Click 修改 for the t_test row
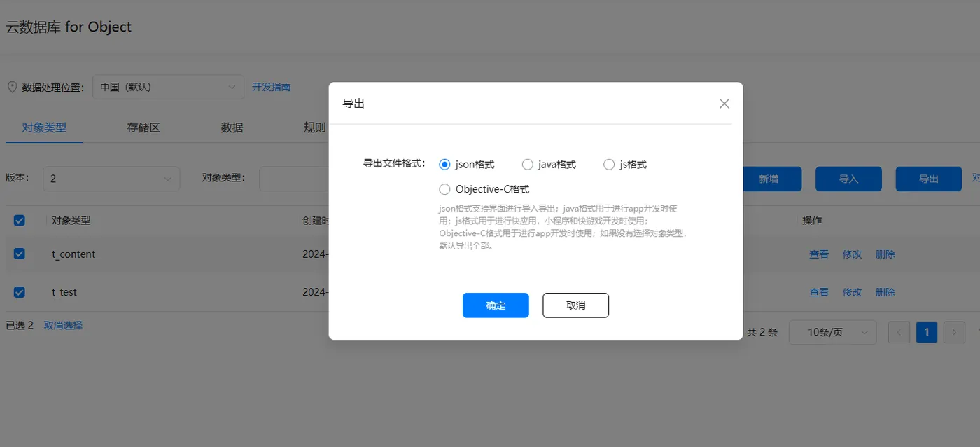Viewport: 980px width, 447px height. [x=852, y=292]
